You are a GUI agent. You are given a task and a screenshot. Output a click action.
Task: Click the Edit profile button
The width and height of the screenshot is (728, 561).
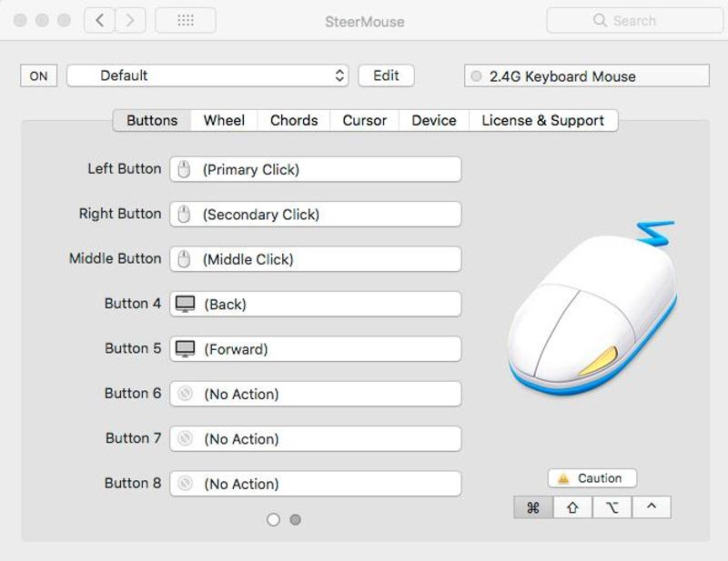386,75
